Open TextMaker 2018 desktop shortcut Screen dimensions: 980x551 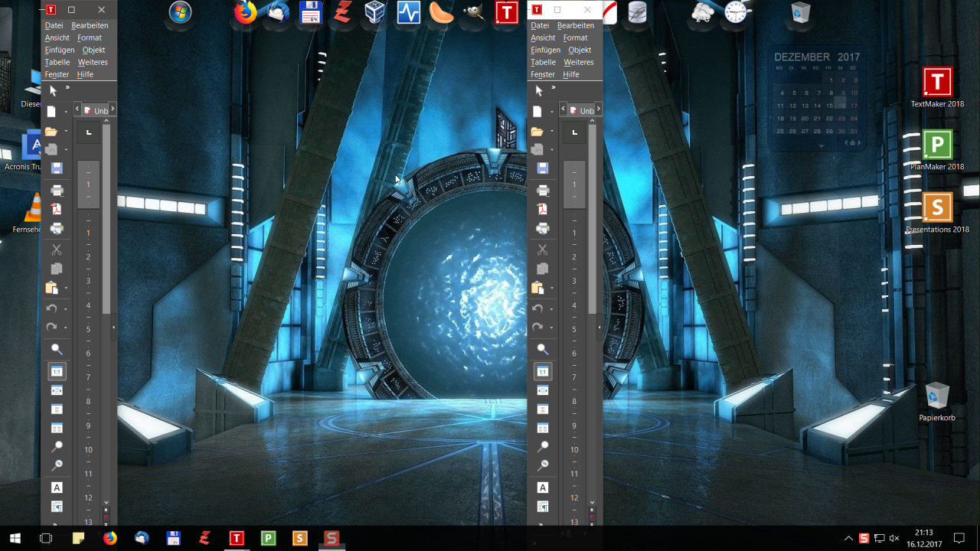point(937,87)
